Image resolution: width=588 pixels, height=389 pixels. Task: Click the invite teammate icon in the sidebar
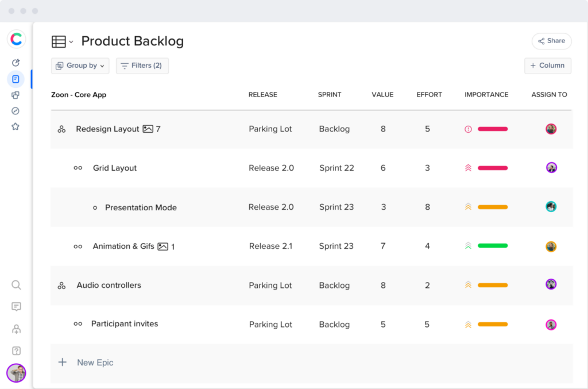click(x=16, y=328)
